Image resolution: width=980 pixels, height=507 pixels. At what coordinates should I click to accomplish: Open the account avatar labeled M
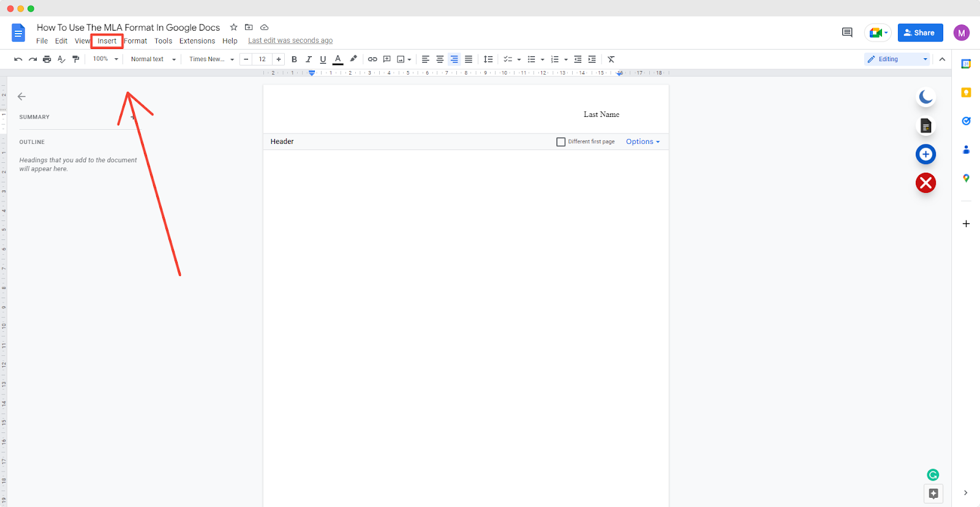point(962,33)
